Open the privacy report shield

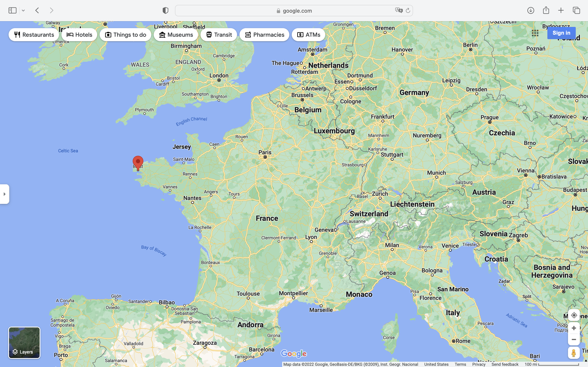165,10
